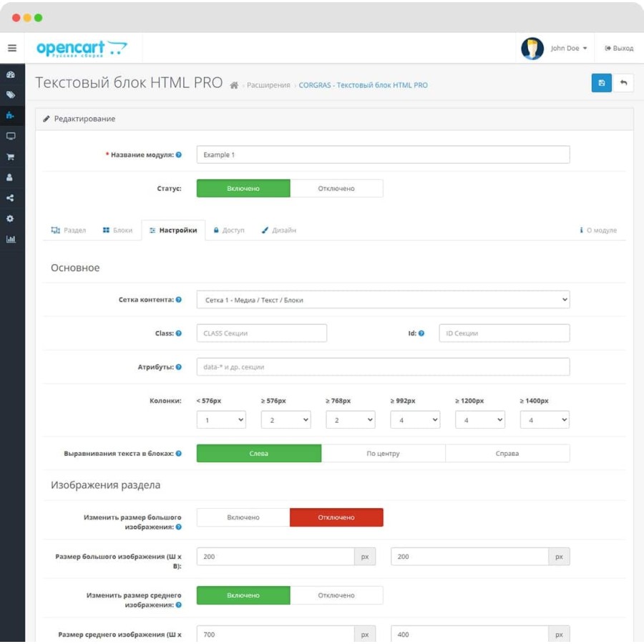The image size is (644, 644).
Task: Open the Sales cart sidebar icon
Action: pyautogui.click(x=11, y=157)
